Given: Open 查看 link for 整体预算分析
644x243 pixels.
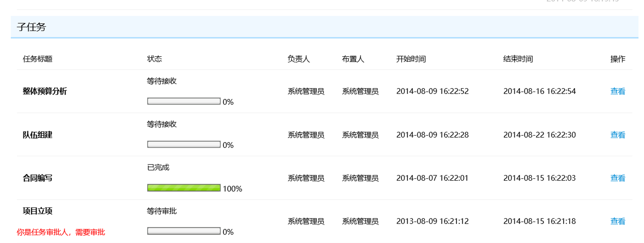Looking at the screenshot, I should (618, 91).
